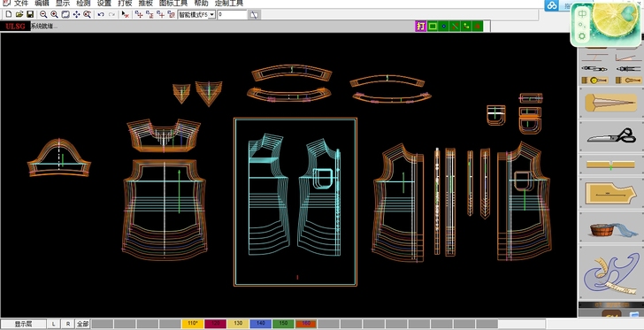Click the 全部 button
Screen dimensions: 644x330
(x=83, y=324)
